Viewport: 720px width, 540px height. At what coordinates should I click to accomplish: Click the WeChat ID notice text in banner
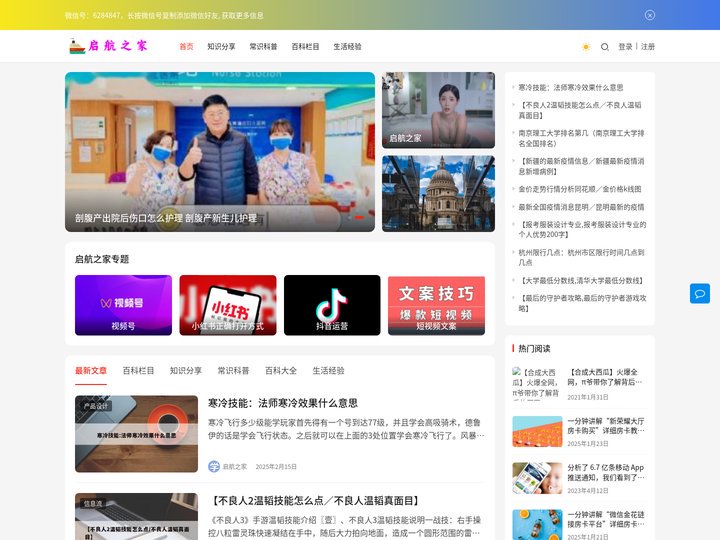click(x=164, y=15)
